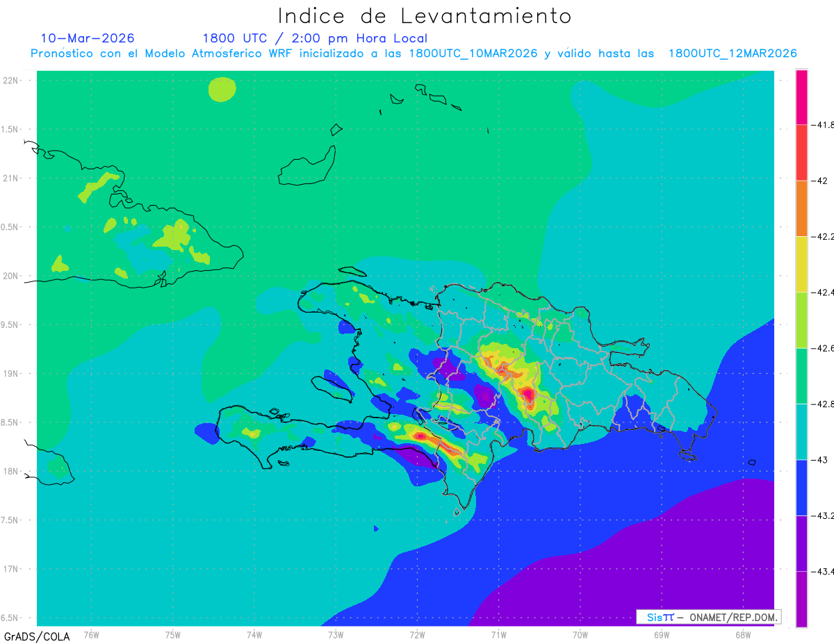Click the legend value "-42.6"
This screenshot has height=644, width=834.
click(x=823, y=348)
